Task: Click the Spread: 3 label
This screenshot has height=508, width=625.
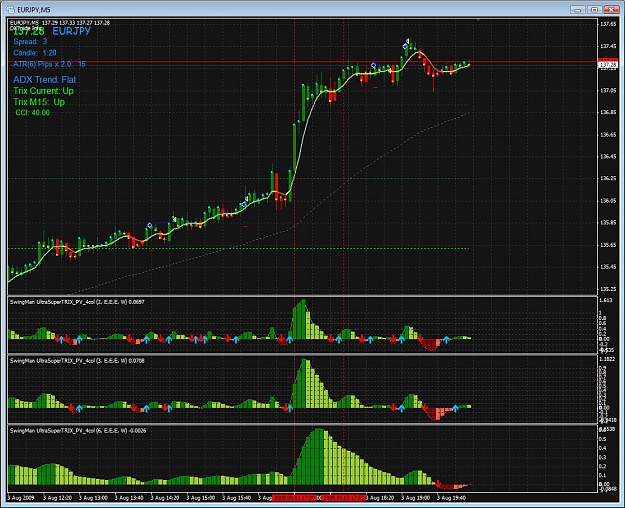Action: point(30,41)
